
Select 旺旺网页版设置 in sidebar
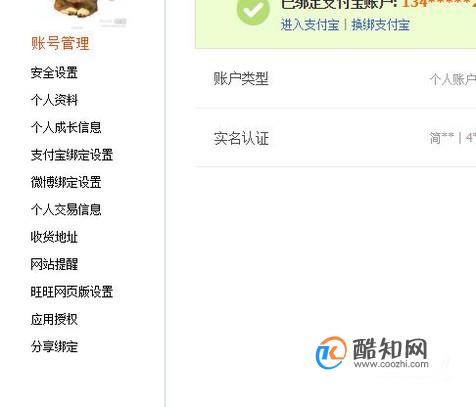(72, 292)
